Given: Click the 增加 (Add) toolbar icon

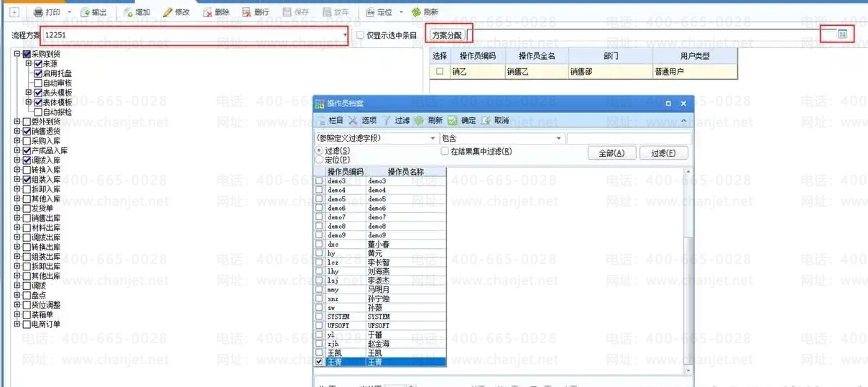Looking at the screenshot, I should pos(129,12).
